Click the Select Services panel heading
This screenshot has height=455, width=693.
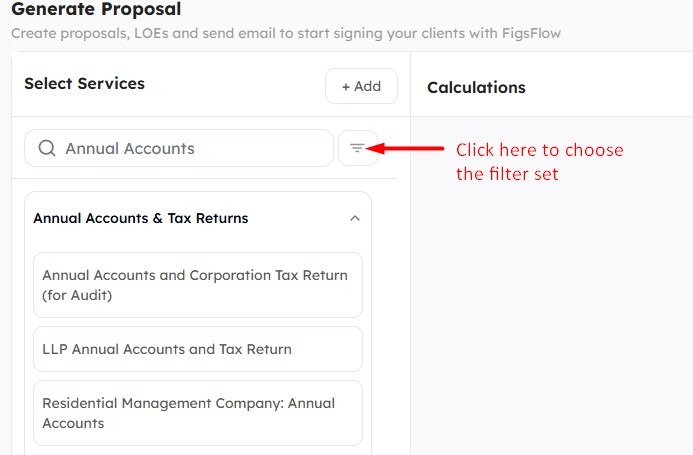coord(84,84)
